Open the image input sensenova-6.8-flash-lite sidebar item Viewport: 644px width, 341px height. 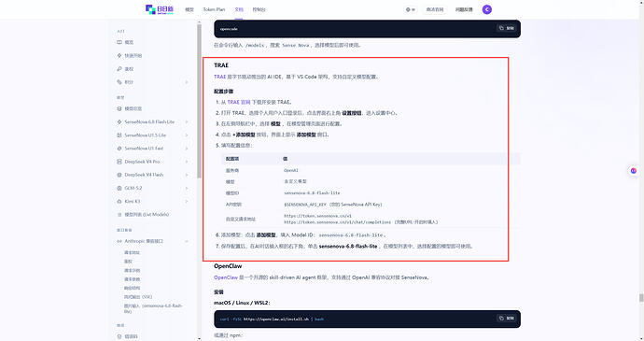pos(153,308)
